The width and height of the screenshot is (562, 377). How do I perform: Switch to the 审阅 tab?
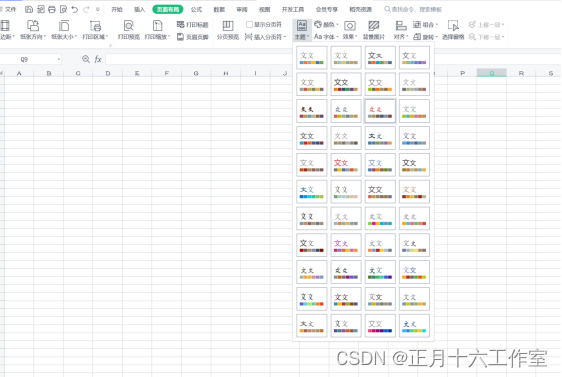click(242, 9)
